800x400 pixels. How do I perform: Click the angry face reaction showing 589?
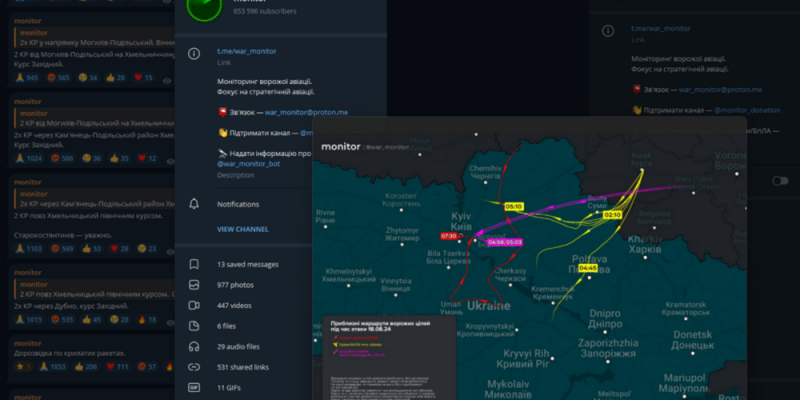[x=62, y=248]
